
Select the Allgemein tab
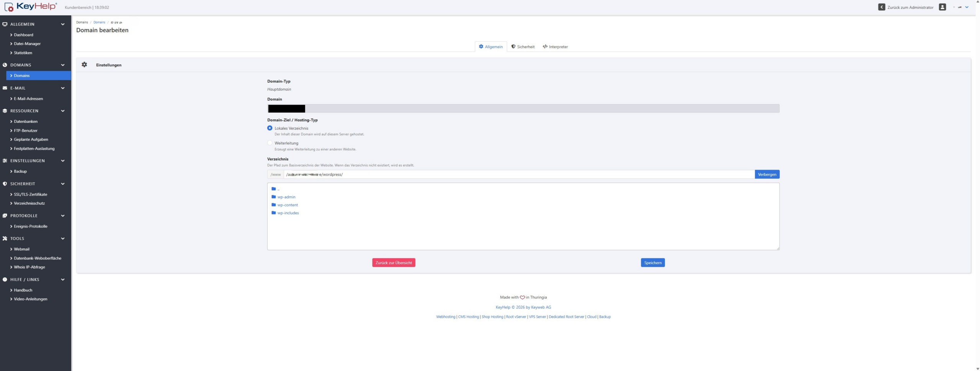(x=491, y=47)
